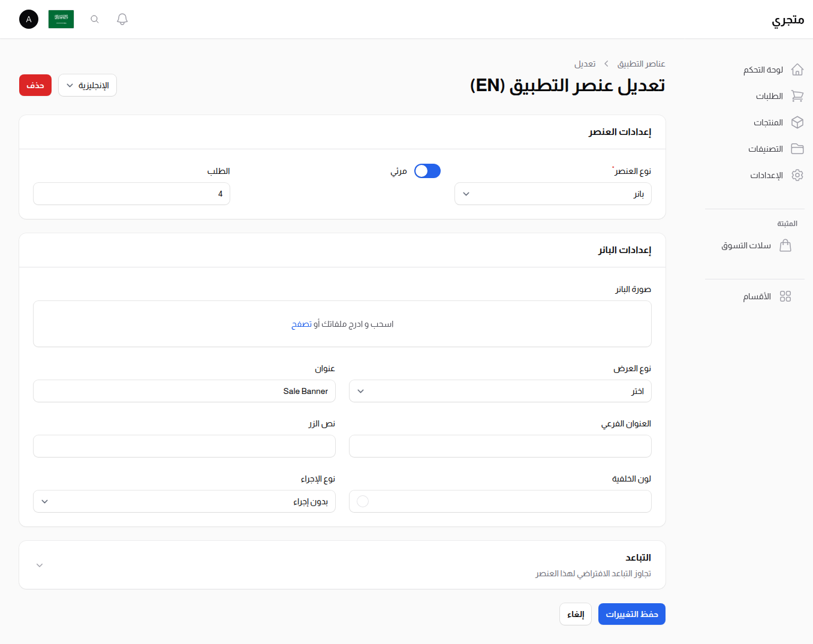Toggle the مرئي visibility switch
Image resolution: width=813 pixels, height=644 pixels.
tap(427, 171)
